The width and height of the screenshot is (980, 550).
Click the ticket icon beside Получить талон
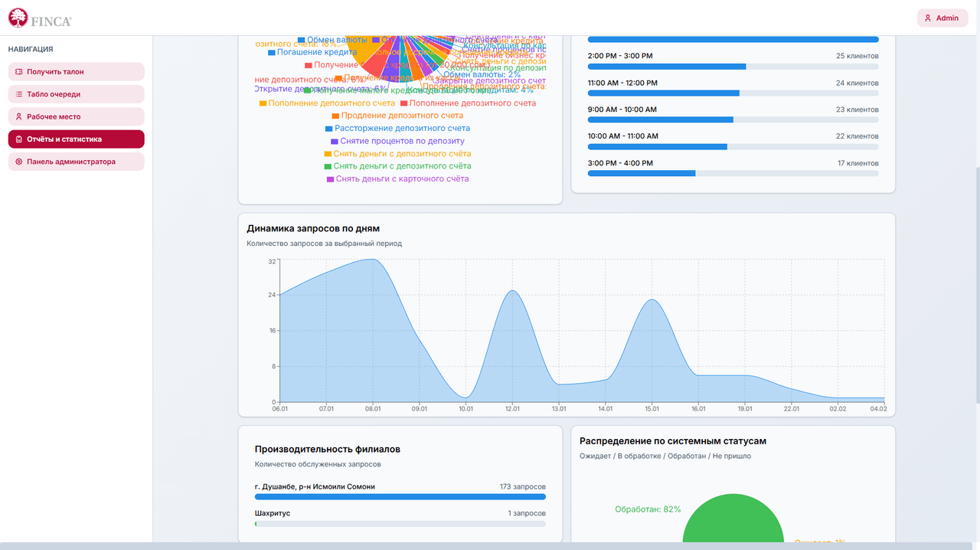pos(19,72)
